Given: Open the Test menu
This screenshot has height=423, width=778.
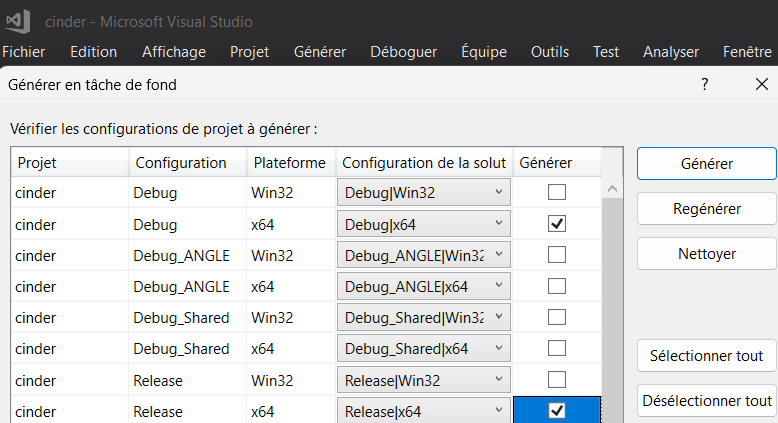Looking at the screenshot, I should (x=606, y=52).
